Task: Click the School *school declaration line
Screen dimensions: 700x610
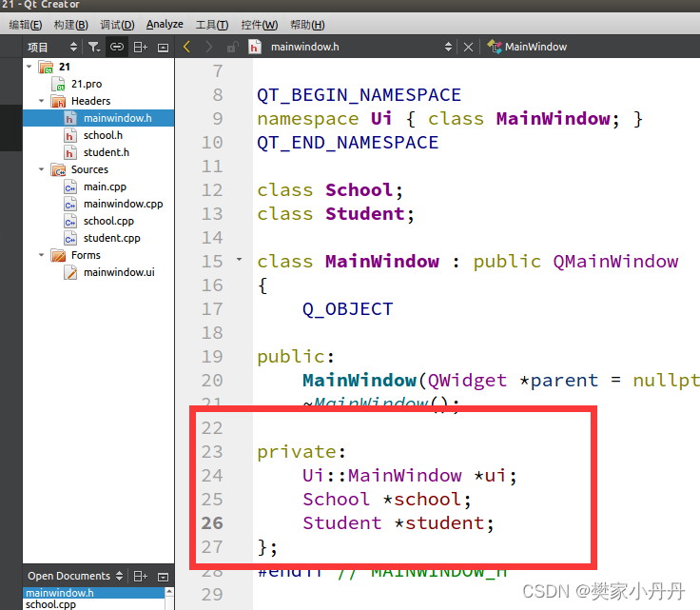Action: (386, 500)
